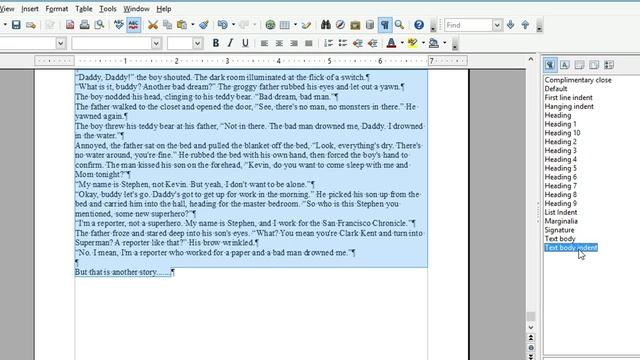Open the Table size dropdown arrow
Viewport: 640px width, 360px height.
click(x=295, y=25)
